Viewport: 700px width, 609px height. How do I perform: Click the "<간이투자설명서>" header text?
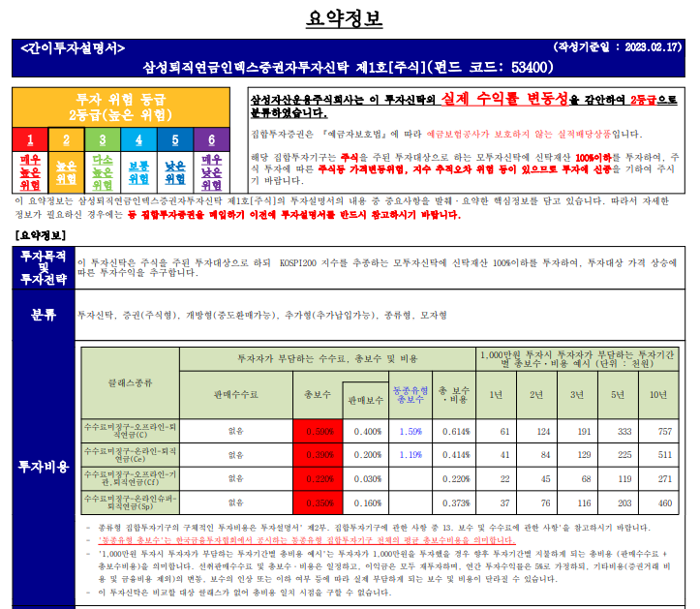pos(73,48)
